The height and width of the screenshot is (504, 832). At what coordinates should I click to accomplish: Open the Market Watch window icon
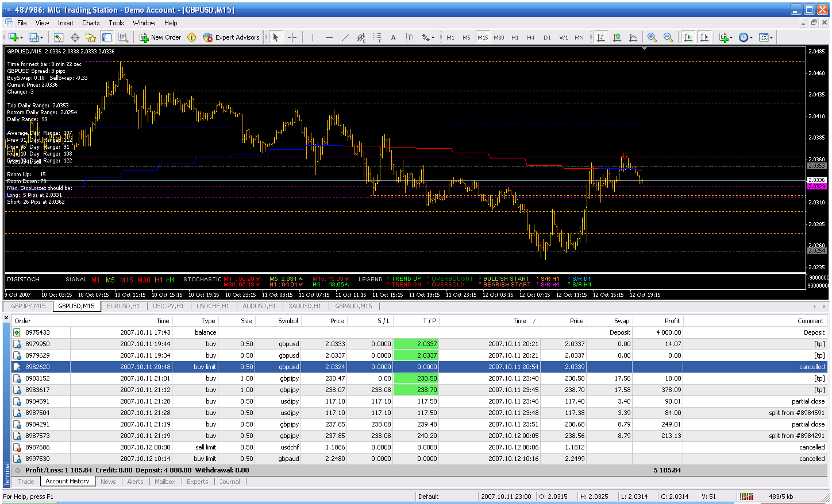pyautogui.click(x=59, y=37)
